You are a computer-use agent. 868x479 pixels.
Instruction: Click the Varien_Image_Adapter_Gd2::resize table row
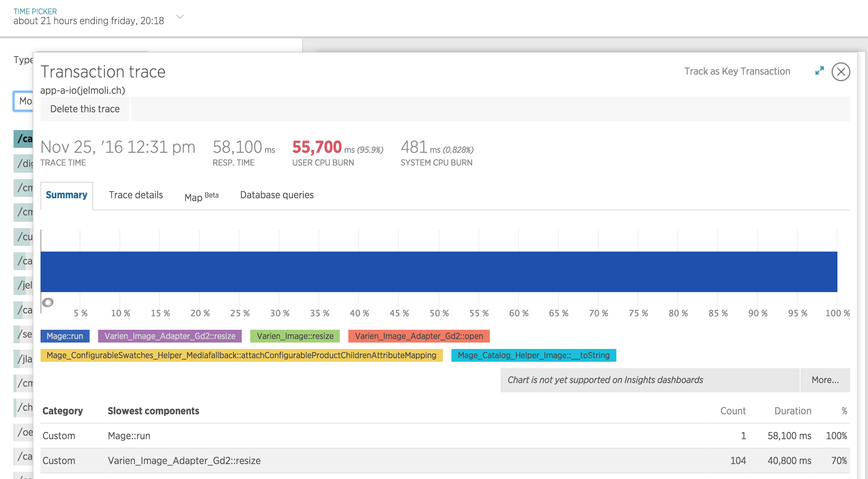tap(445, 461)
